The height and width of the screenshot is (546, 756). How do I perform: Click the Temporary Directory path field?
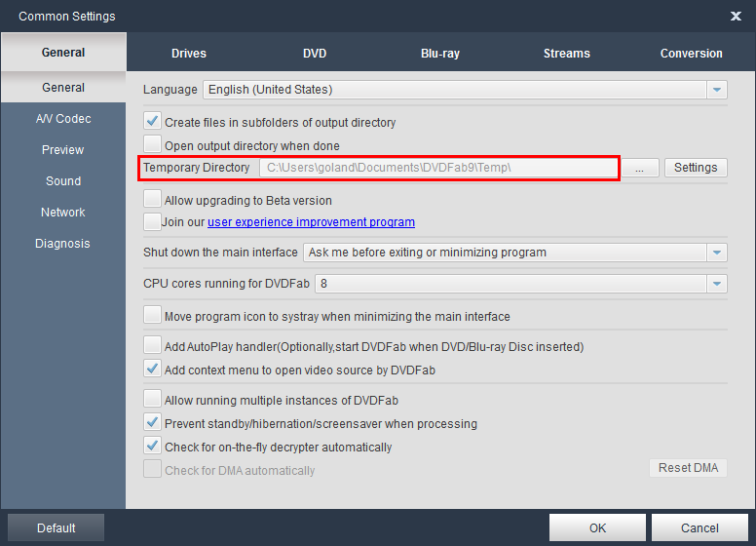(x=436, y=168)
